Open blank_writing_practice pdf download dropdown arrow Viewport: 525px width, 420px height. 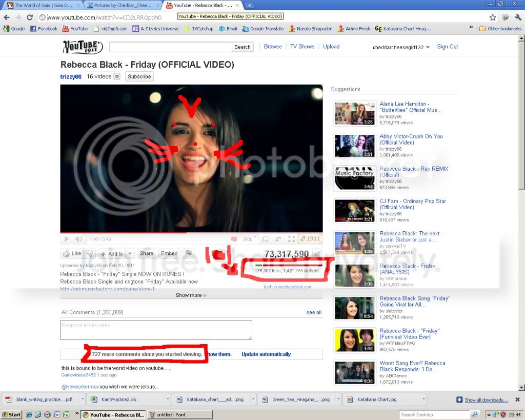coord(82,399)
